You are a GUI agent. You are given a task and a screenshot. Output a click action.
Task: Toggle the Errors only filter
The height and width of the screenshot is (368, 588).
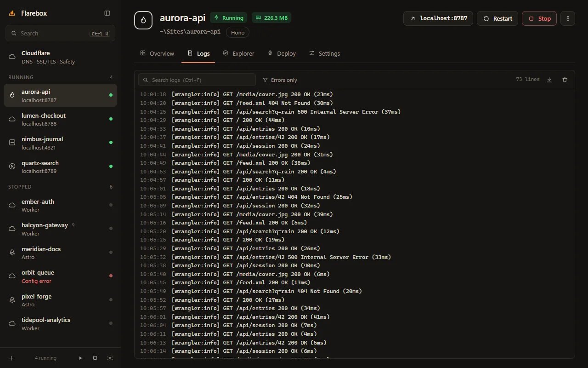(x=280, y=80)
